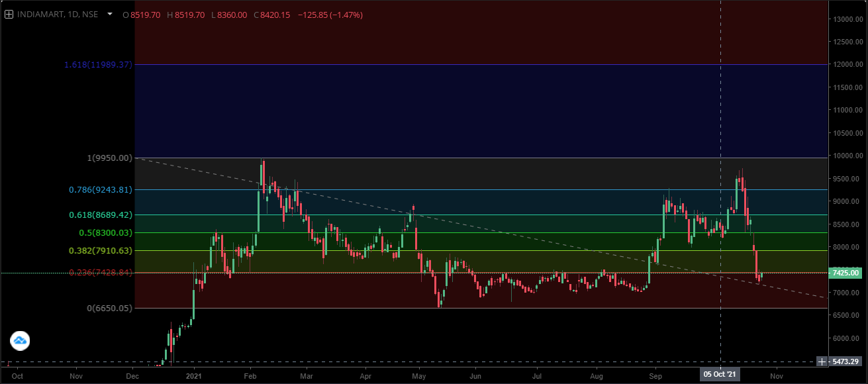
Task: Select the 0(6650.05) Fibonacci level label
Action: pos(110,308)
